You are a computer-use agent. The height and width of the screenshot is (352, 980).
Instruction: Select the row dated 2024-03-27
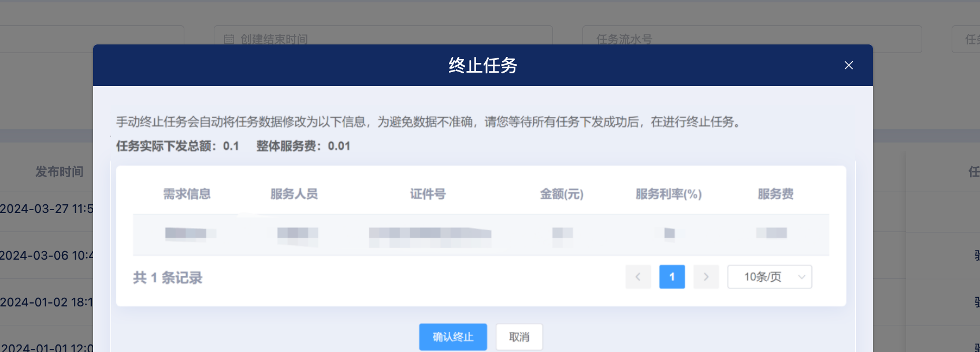pyautogui.click(x=46, y=209)
